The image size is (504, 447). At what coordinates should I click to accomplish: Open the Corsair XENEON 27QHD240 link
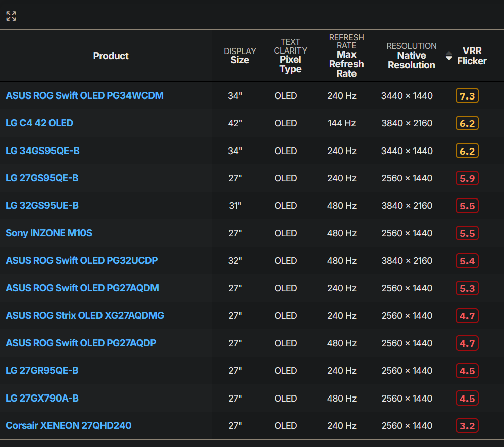tap(69, 425)
